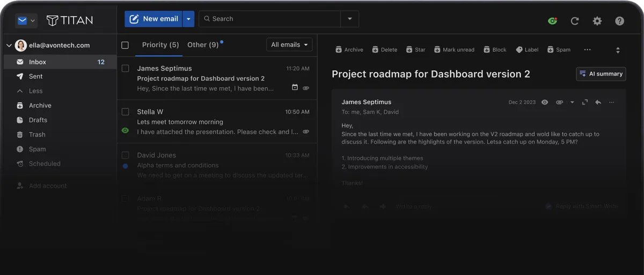
Task: Click the up/down message navigation arrows
Action: point(618,50)
